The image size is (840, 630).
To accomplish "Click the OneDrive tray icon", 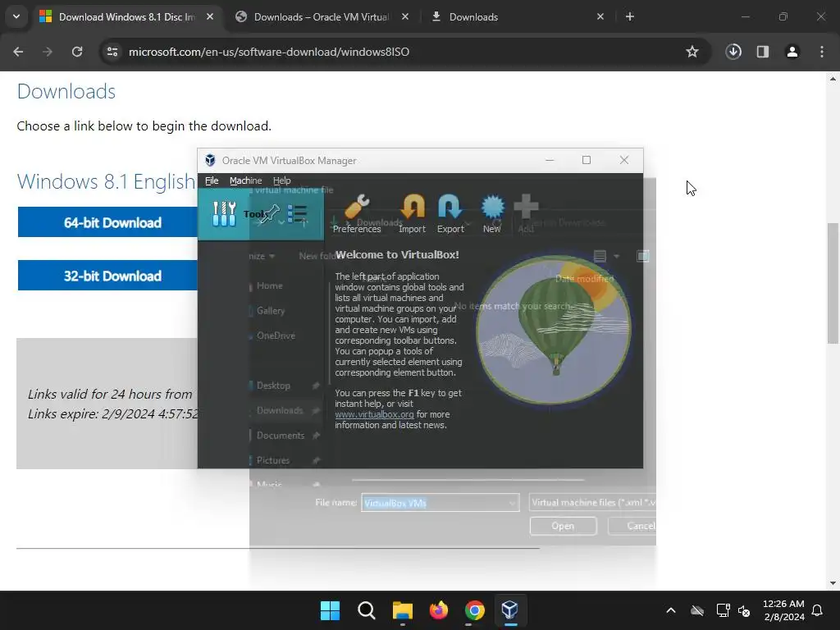I will point(697,610).
